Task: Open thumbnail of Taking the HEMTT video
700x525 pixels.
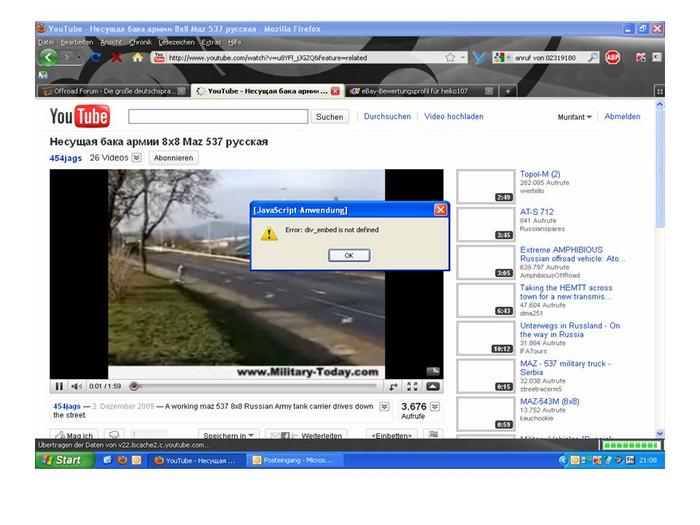Action: pos(485,300)
